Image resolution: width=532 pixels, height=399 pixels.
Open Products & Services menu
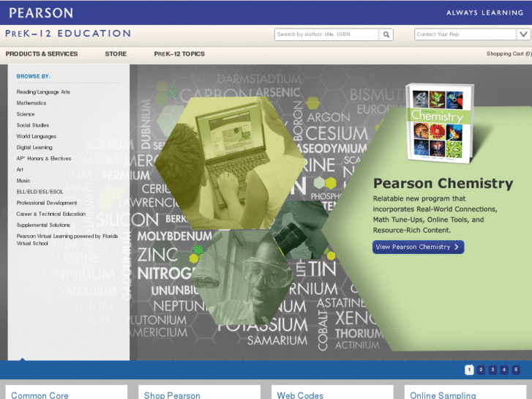pyautogui.click(x=42, y=53)
